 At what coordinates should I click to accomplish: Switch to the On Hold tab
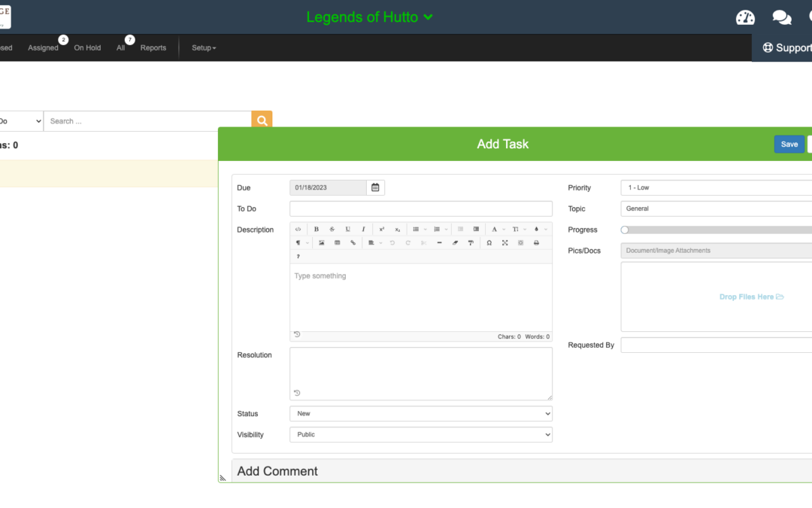(87, 48)
